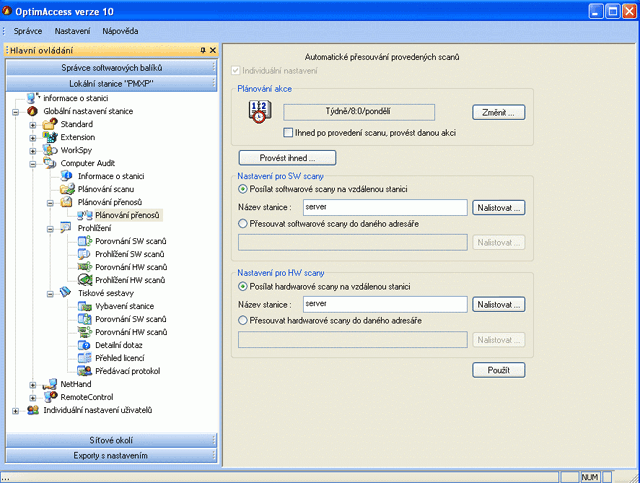This screenshot has width=640, height=483.
Task: Click the icon of Porovnání HW scanů under Prohlížení
Action: coord(85,267)
